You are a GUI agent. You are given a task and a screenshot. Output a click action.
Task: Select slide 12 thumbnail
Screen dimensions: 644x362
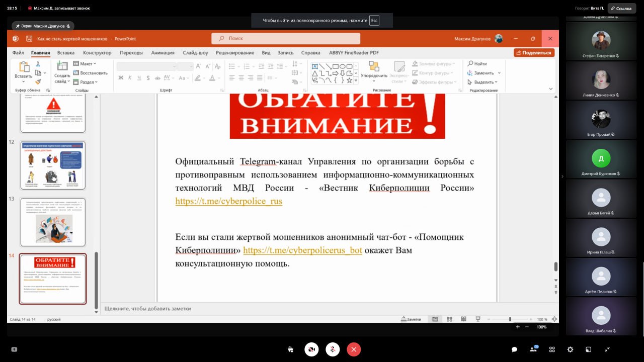(x=53, y=165)
